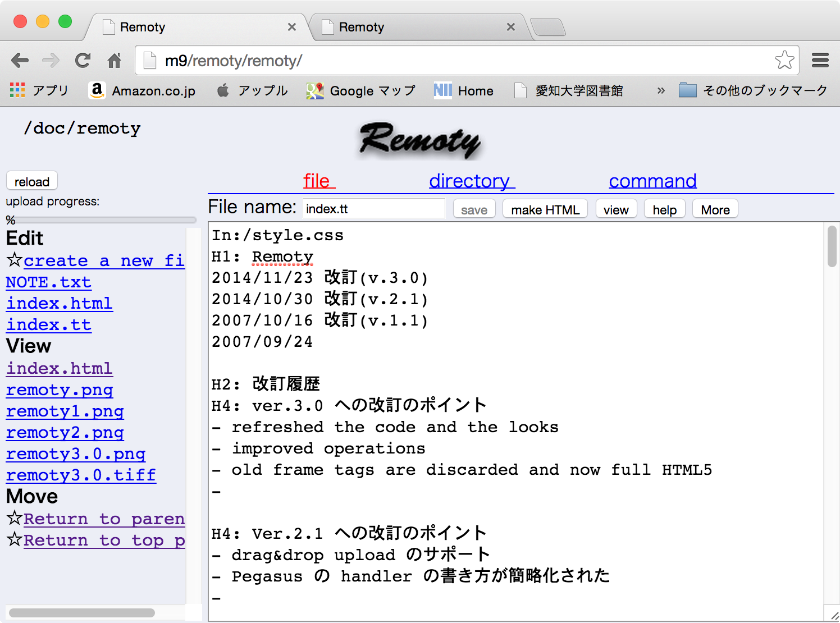Open the Chrome hamburger menu
The width and height of the screenshot is (840, 623).
[x=820, y=60]
